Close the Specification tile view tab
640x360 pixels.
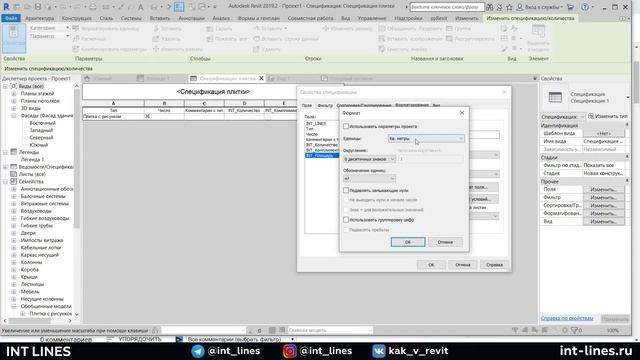click(261, 78)
